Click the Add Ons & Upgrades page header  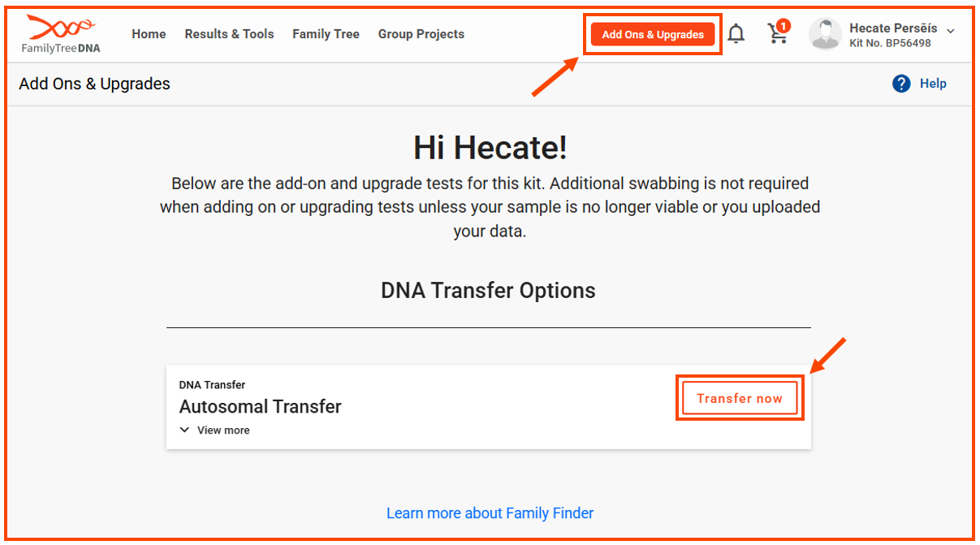(93, 83)
